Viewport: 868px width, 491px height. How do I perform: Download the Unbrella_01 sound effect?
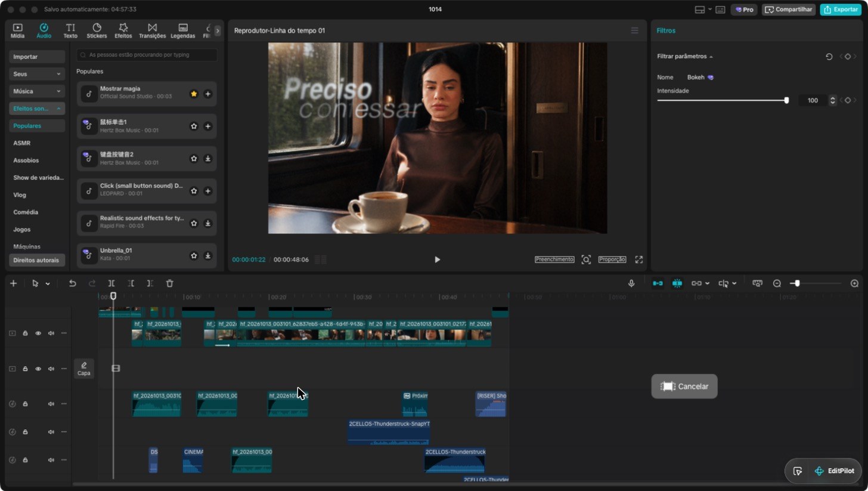(207, 255)
